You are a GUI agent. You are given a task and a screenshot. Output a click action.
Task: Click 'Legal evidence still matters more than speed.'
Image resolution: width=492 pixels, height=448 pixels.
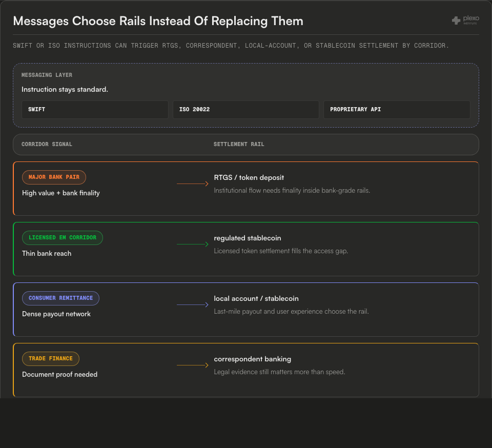(280, 372)
